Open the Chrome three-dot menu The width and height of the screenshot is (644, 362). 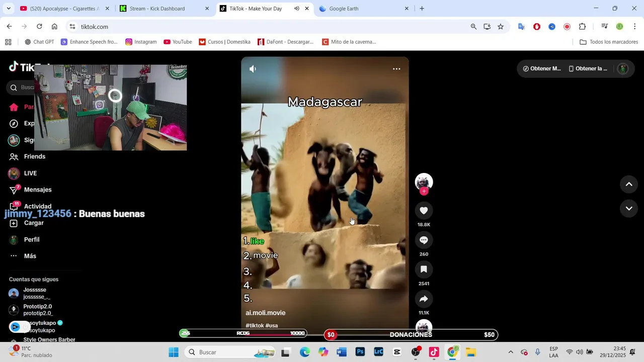[x=635, y=27]
